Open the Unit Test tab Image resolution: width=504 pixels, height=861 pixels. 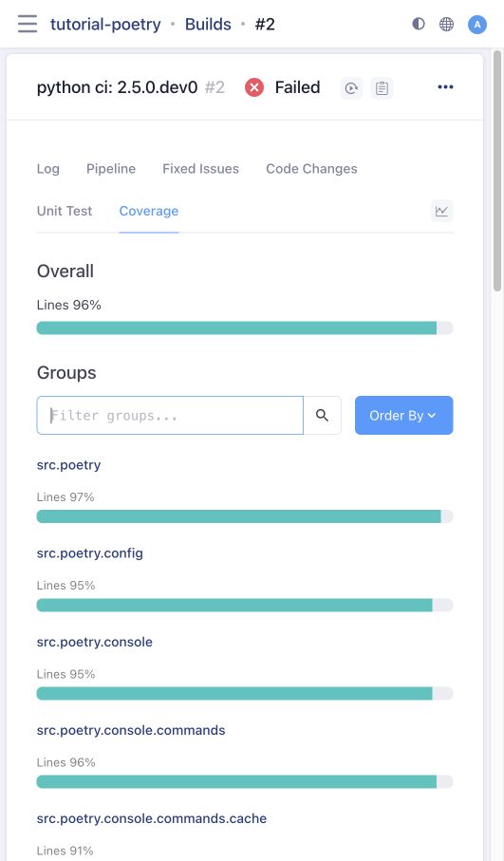(65, 211)
